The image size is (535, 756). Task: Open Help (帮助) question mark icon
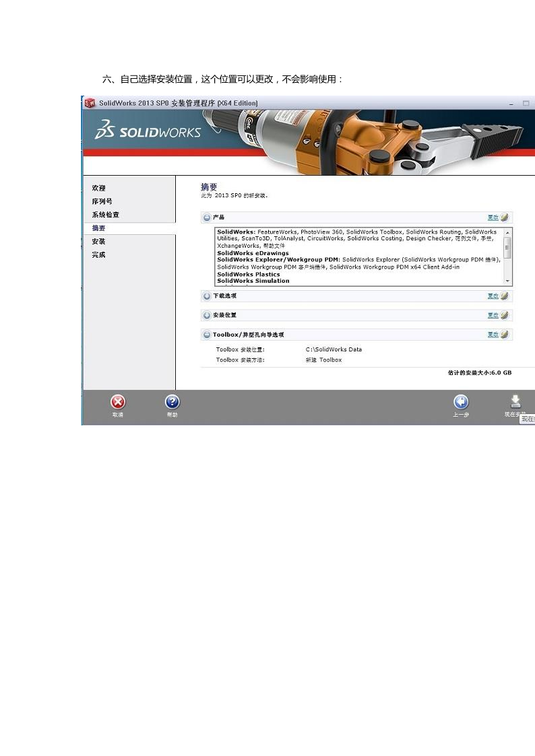172,402
